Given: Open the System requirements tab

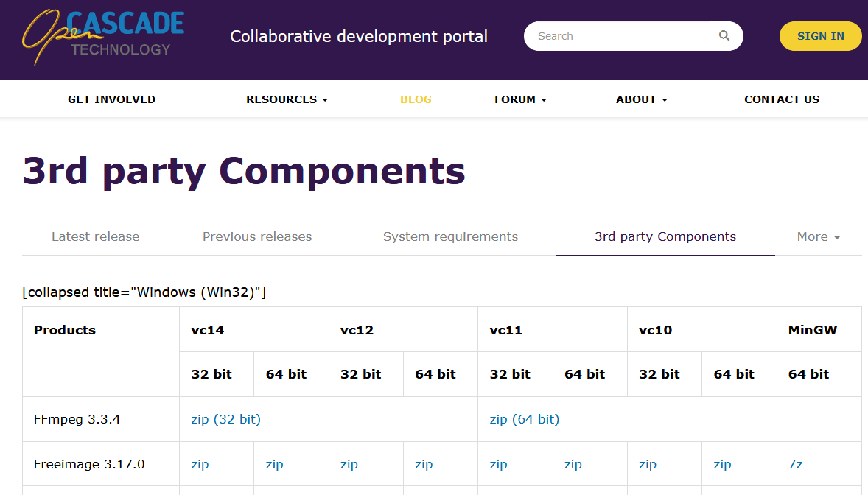Looking at the screenshot, I should pyautogui.click(x=450, y=236).
